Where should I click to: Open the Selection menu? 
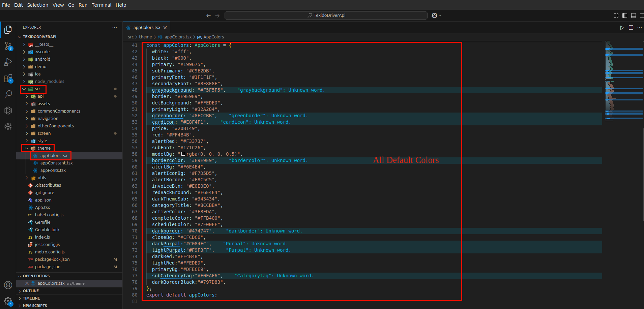tap(37, 5)
